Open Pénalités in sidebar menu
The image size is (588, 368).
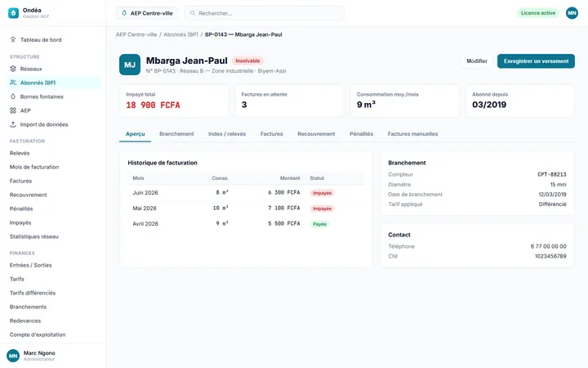click(x=21, y=209)
